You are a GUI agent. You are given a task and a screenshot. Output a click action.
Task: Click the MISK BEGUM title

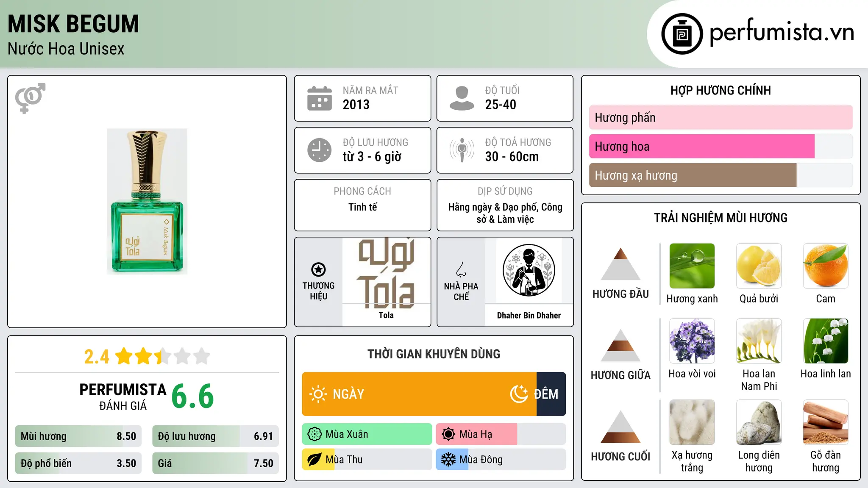[73, 24]
